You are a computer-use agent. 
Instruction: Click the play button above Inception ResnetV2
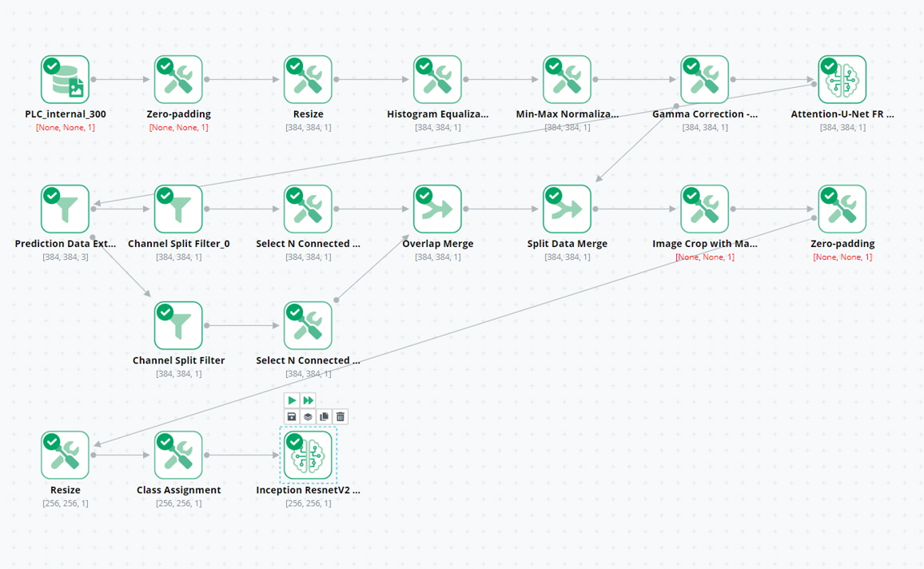(292, 400)
